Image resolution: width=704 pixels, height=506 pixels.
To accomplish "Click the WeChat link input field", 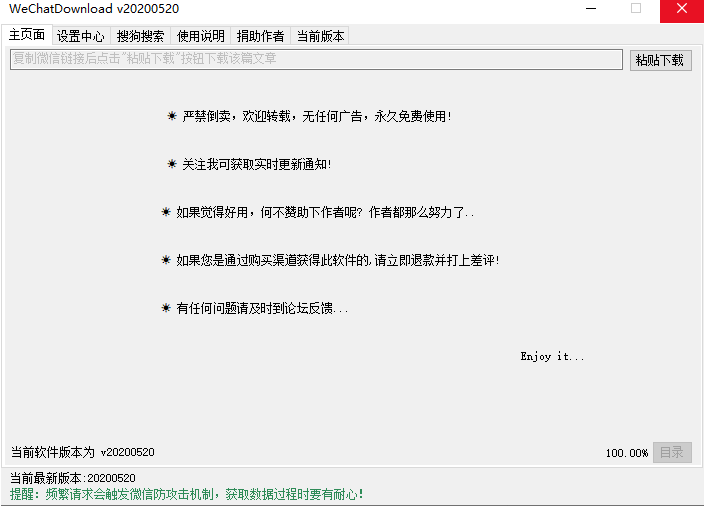I will (316, 59).
